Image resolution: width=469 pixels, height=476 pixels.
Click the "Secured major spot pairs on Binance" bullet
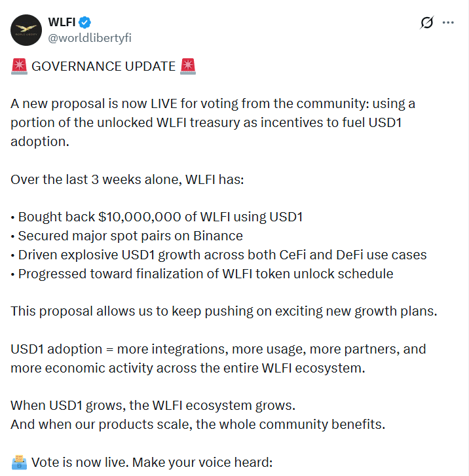[x=130, y=236]
